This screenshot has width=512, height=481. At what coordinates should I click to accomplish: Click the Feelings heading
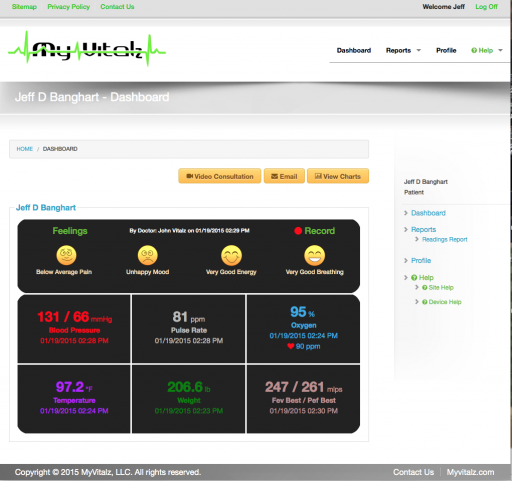pos(70,231)
